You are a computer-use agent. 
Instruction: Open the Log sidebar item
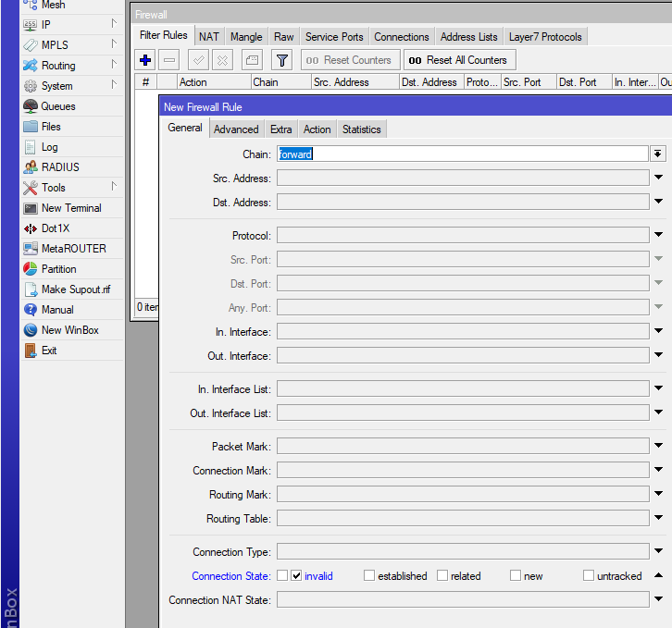pos(49,147)
